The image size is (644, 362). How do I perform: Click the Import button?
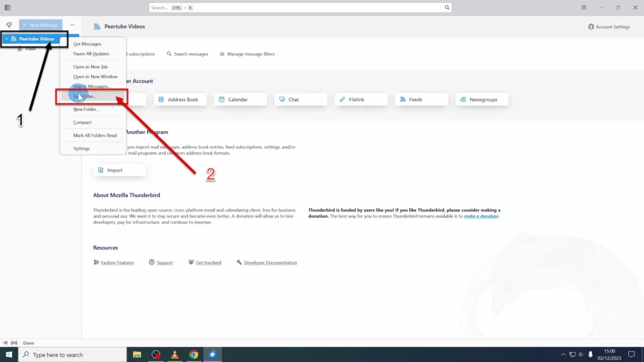click(119, 170)
